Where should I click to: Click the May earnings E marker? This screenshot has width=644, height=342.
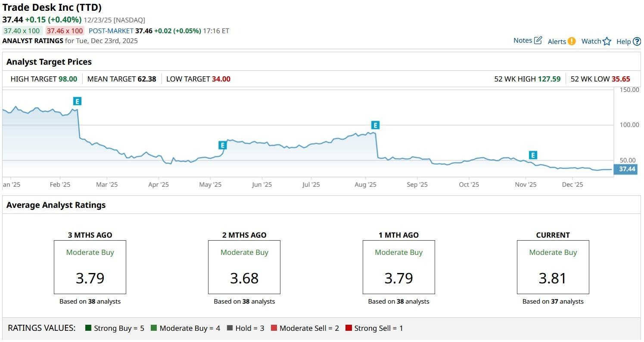pyautogui.click(x=222, y=145)
